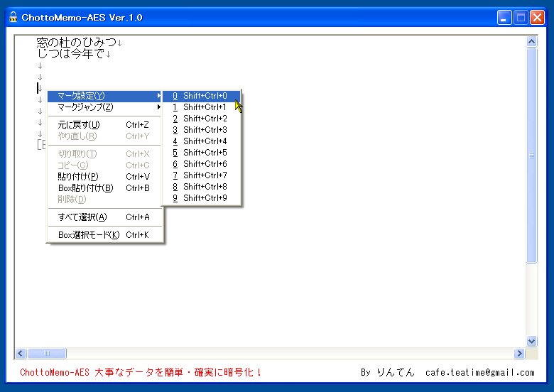Viewport: 554px width, 392px height.
Task: Set mark 5 with Shift+Ctrl+5
Action: coord(202,153)
